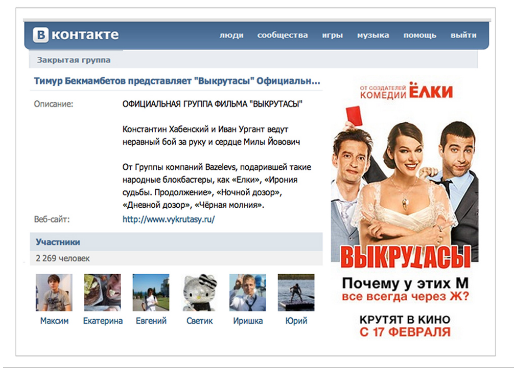Select the Закрытая группа tab label
This screenshot has height=368, width=515.
click(74, 60)
